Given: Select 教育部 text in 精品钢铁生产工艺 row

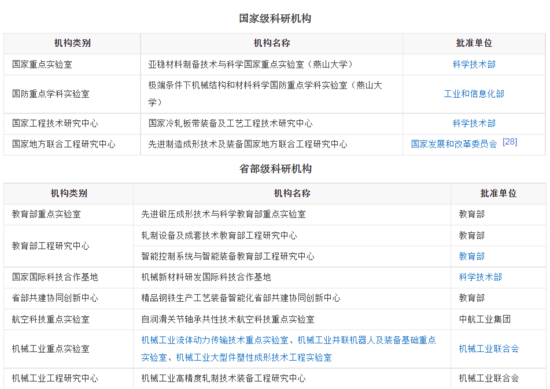Looking at the screenshot, I should [x=471, y=298].
